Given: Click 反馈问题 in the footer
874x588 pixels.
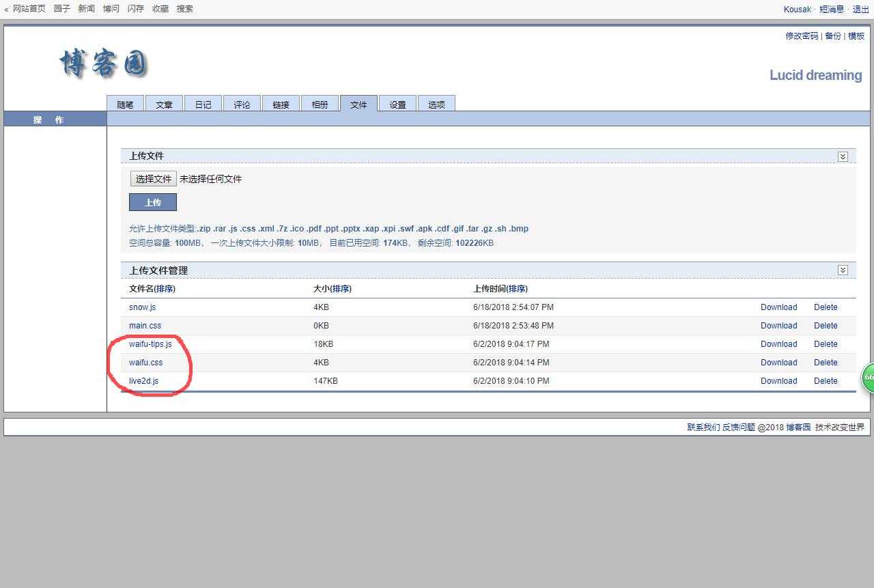Looking at the screenshot, I should 739,428.
